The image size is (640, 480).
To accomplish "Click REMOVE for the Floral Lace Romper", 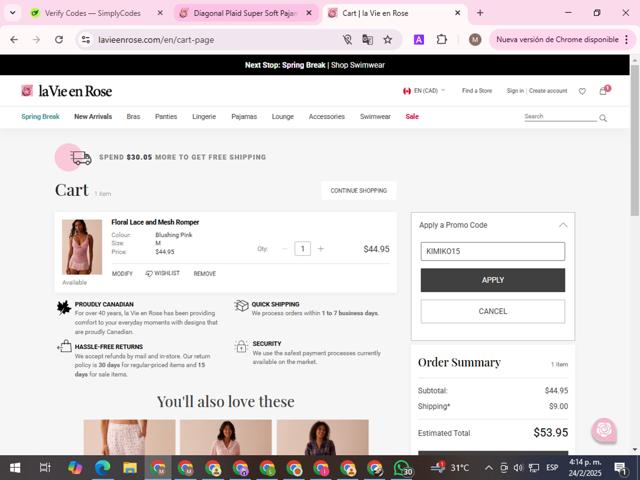I will click(x=204, y=274).
